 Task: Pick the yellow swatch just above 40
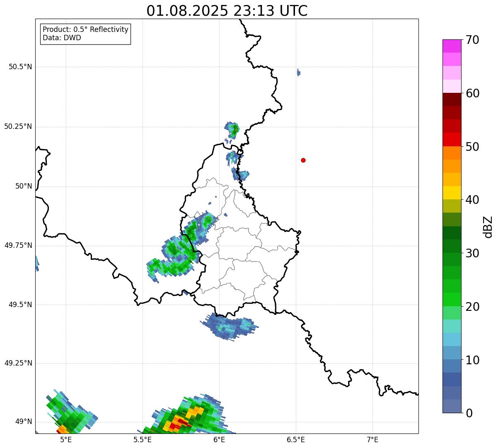point(452,193)
